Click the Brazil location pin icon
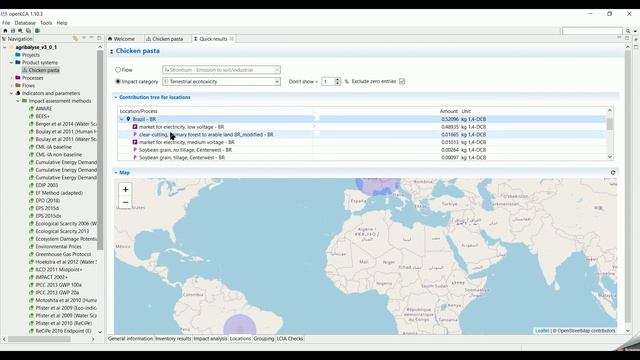The width and height of the screenshot is (640, 360). (128, 119)
